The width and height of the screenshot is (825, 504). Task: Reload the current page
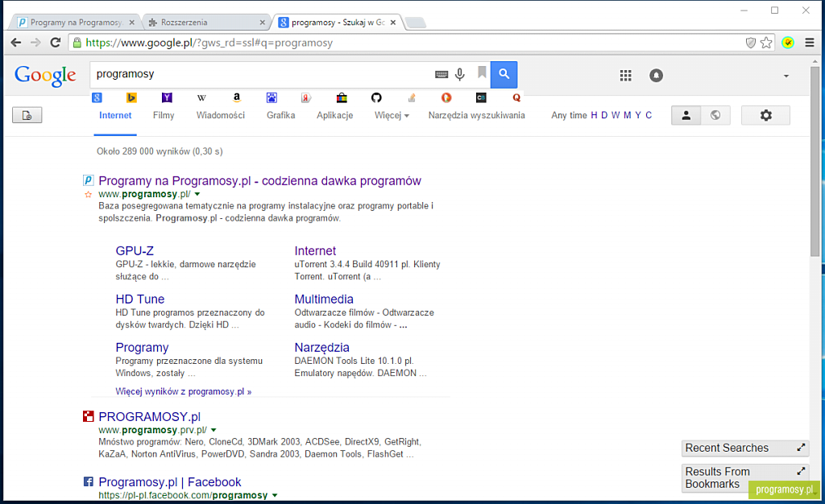pos(56,43)
